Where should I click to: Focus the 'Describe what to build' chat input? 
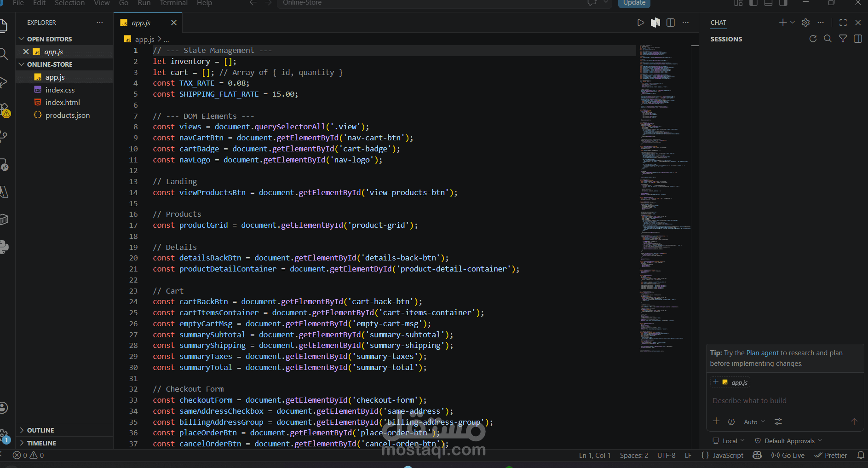785,401
